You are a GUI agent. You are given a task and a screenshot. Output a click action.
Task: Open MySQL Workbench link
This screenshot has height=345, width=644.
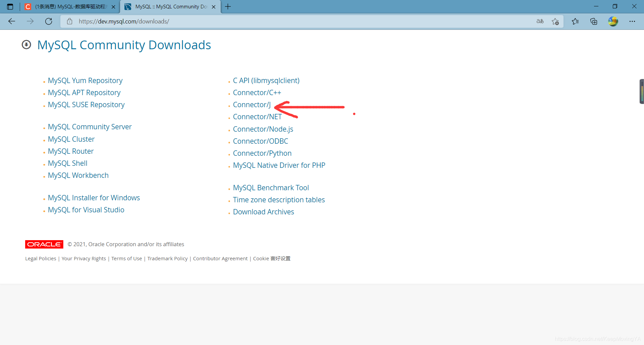pos(78,176)
